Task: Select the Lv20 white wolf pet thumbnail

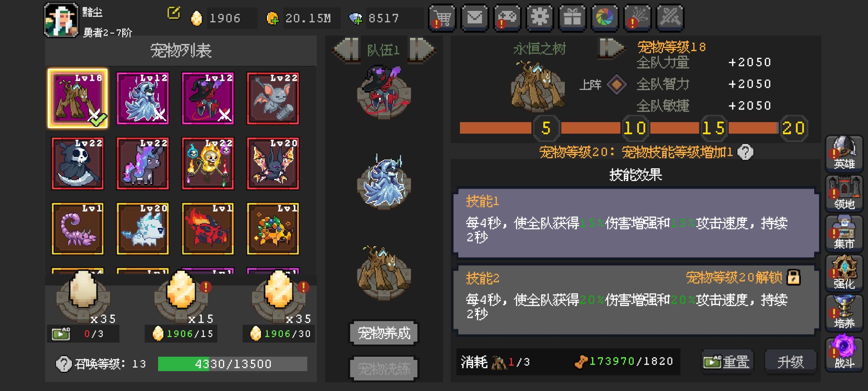Action: click(x=143, y=229)
